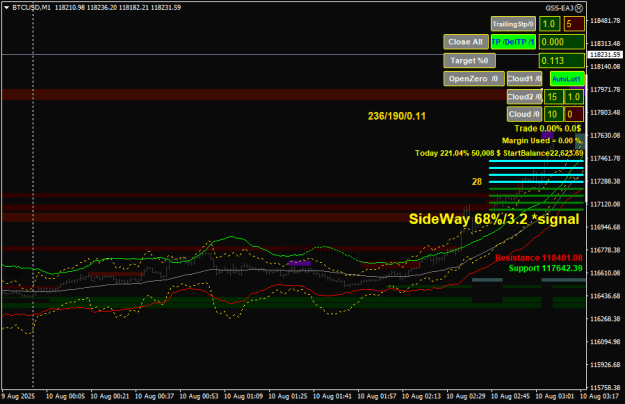Edit the 1.0 field beside TrailingStp
625x404 pixels.
tap(549, 24)
